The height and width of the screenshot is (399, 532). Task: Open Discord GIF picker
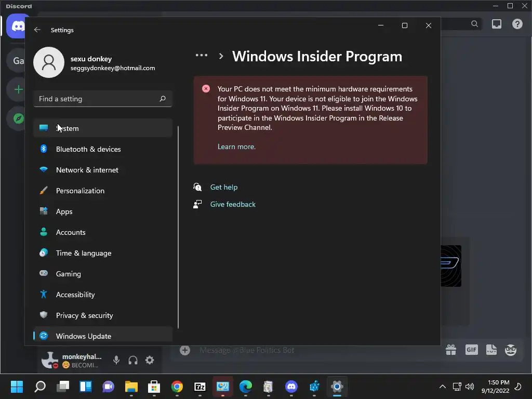click(x=472, y=350)
